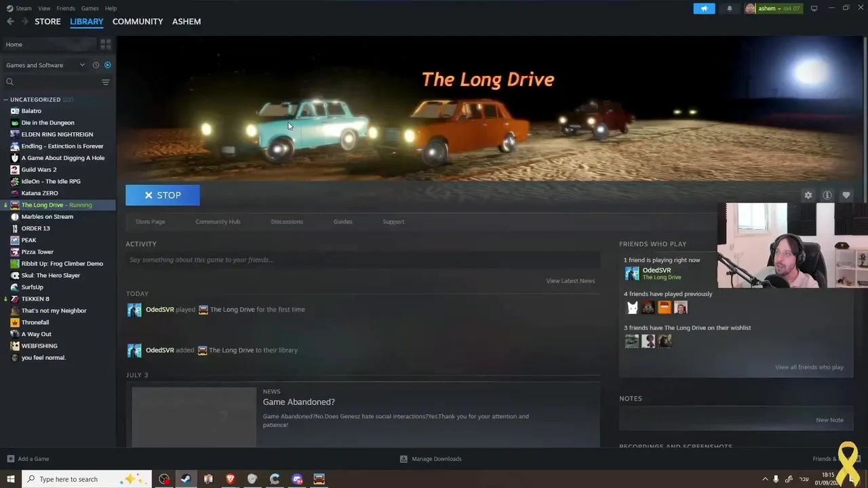Click the Add a Game plus icon
This screenshot has height=488, width=868.
click(10, 459)
